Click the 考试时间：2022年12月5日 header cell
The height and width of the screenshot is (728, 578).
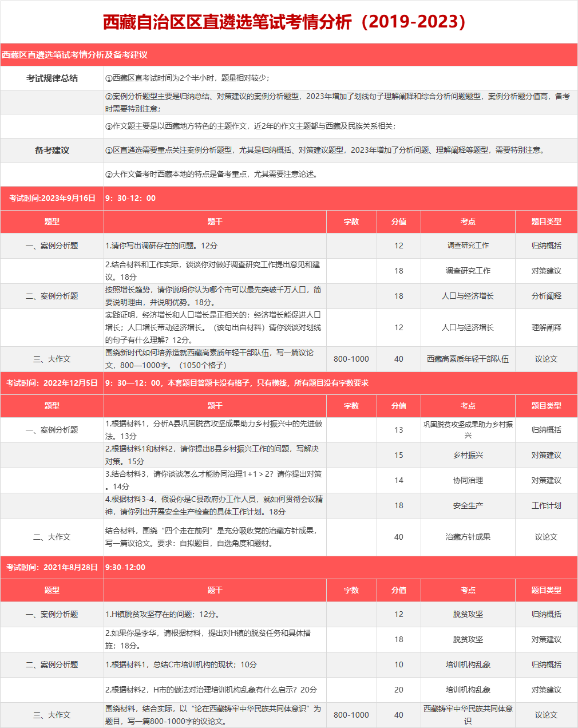52,383
